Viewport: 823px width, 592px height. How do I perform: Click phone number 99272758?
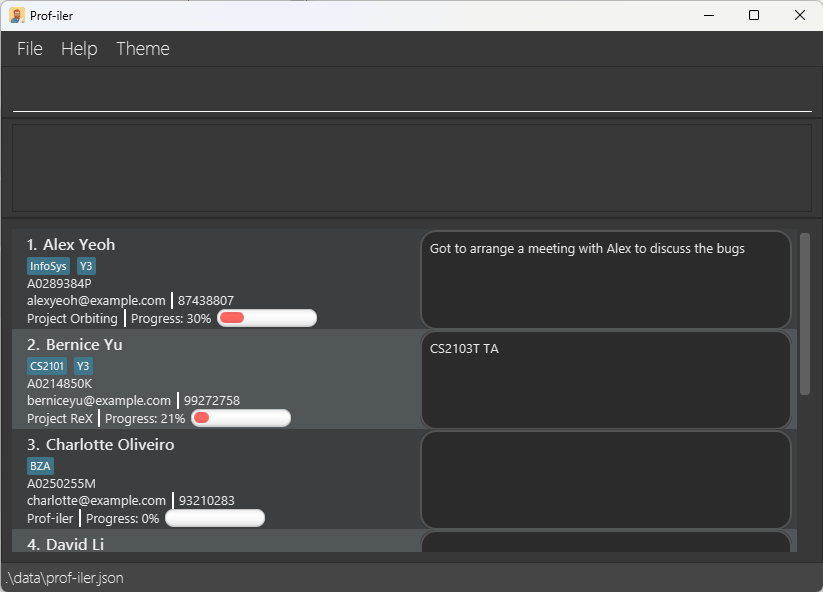(x=212, y=400)
